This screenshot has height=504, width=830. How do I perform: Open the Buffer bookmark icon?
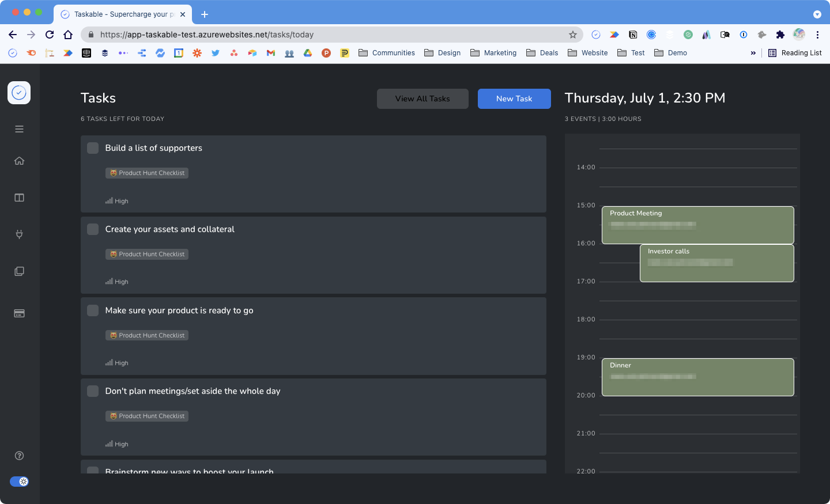[x=105, y=53]
